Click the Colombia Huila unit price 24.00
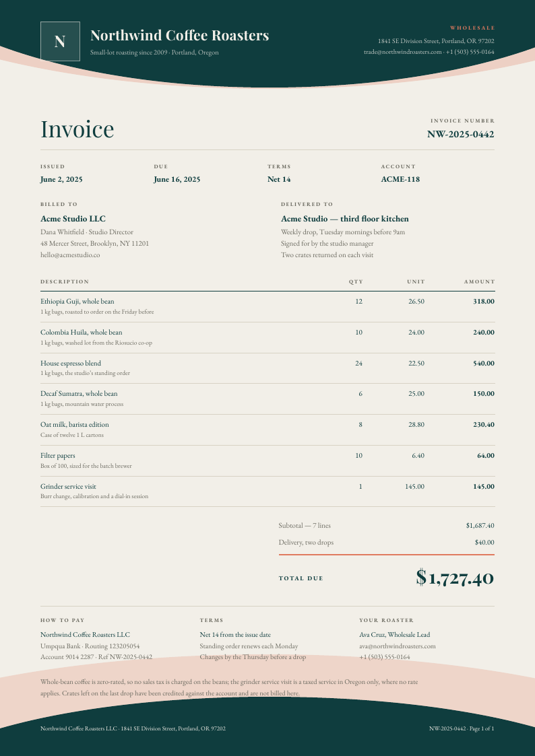Screen dimensions: 535x756 pos(416,332)
